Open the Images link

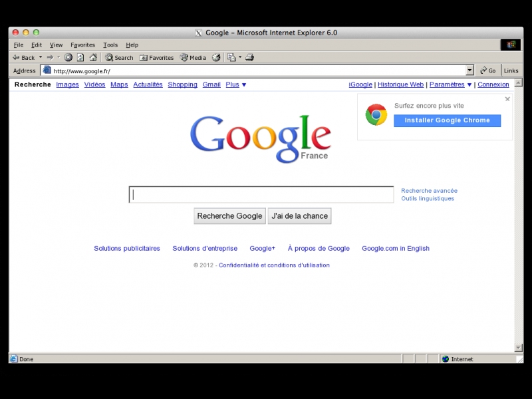pos(68,84)
